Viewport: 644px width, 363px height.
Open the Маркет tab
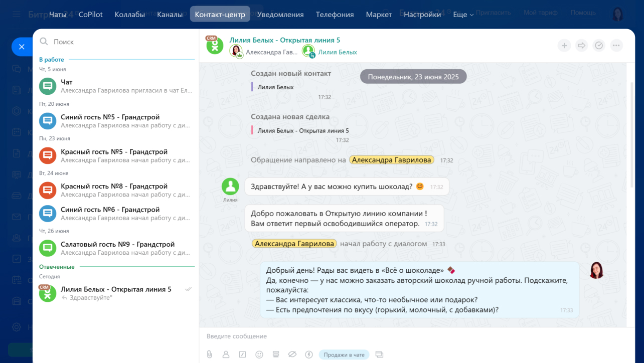click(x=379, y=15)
